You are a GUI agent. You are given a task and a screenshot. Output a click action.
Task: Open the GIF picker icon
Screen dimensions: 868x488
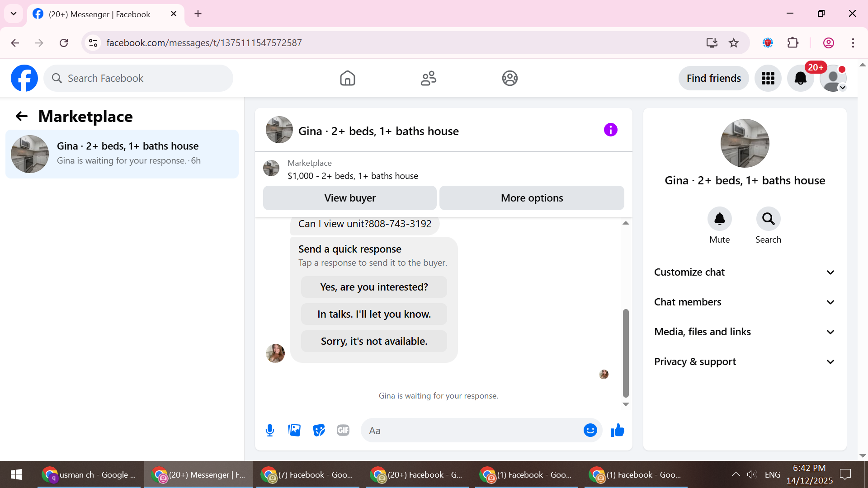(343, 430)
